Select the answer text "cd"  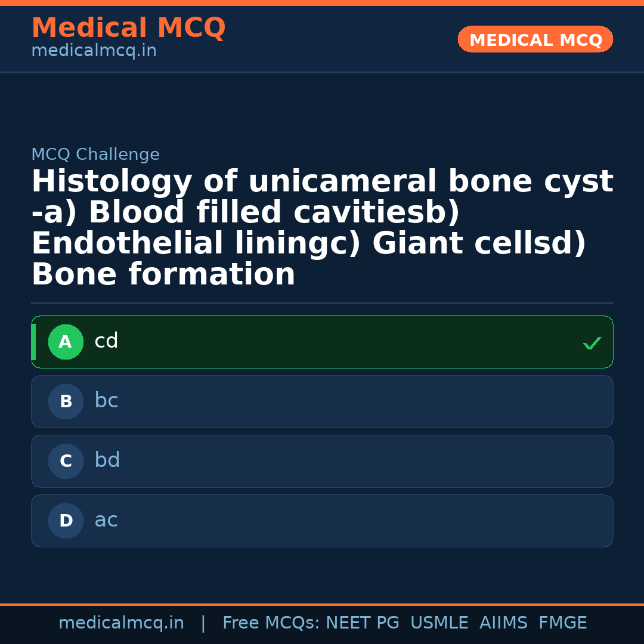tap(106, 342)
